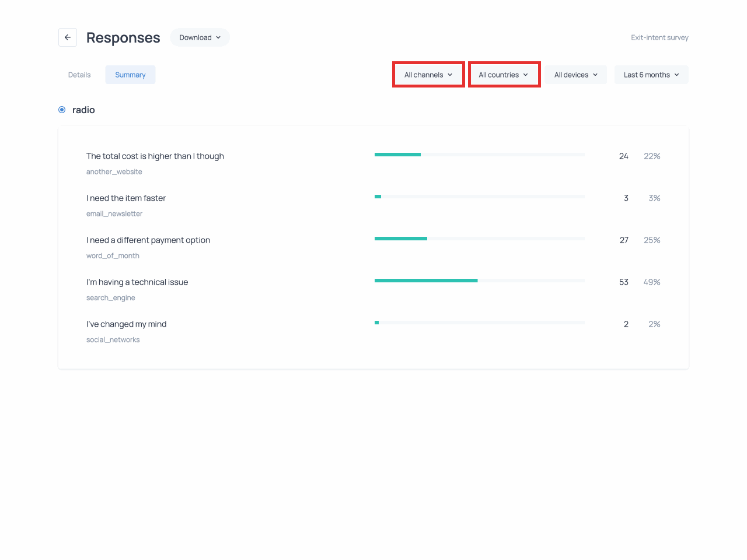
Task: Open the Download dropdown
Action: point(200,37)
